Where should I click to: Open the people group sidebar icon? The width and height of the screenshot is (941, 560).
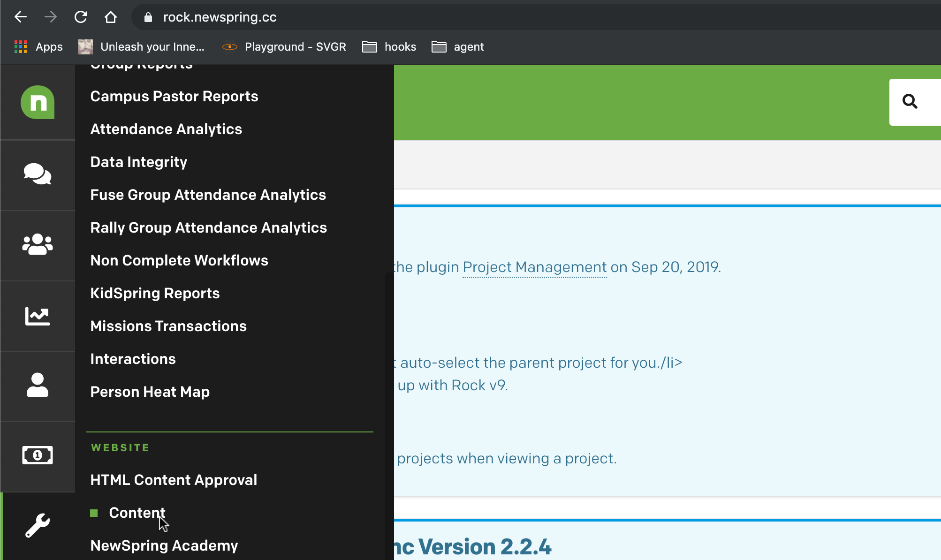pyautogui.click(x=38, y=244)
